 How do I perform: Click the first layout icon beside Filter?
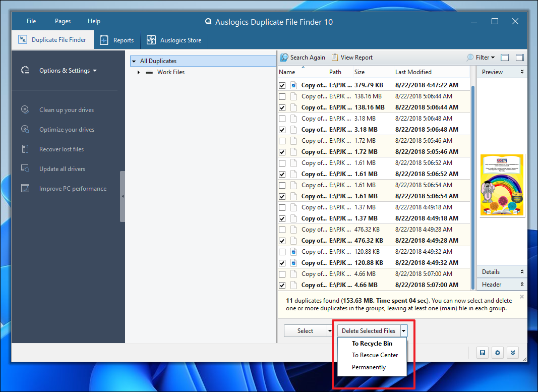point(505,58)
